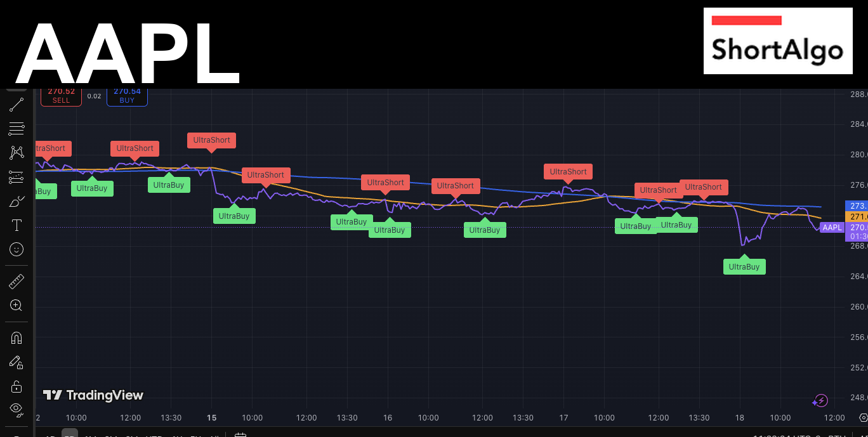The image size is (868, 437).
Task: Click the 252 level on price scale
Action: pyautogui.click(x=858, y=367)
